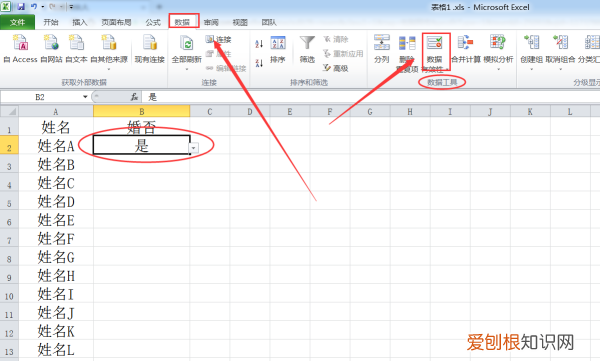Select row 1 header
The image size is (600, 361).
pyautogui.click(x=9, y=127)
